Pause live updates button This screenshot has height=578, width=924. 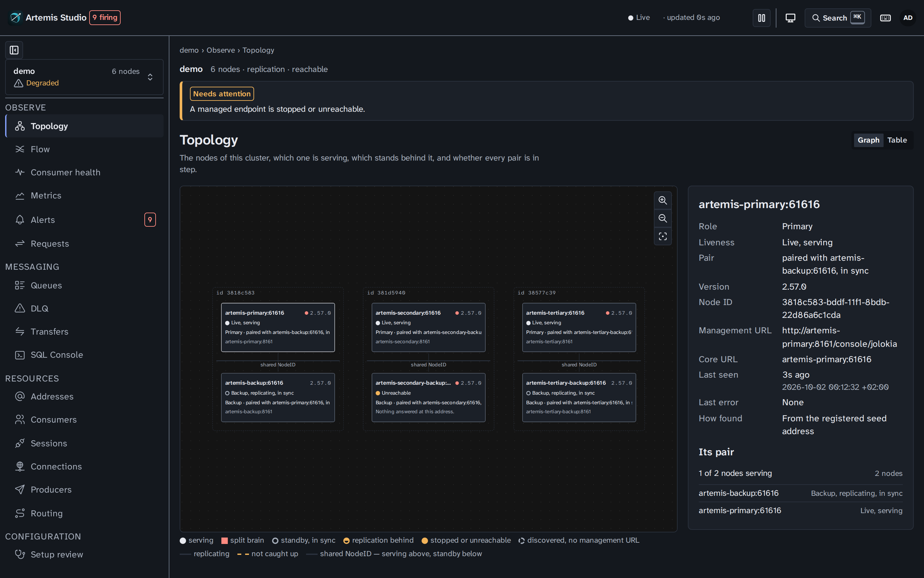[x=761, y=18]
